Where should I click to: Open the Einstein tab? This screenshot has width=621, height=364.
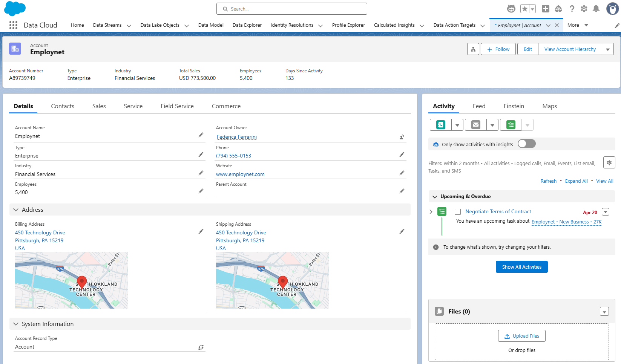tap(514, 106)
